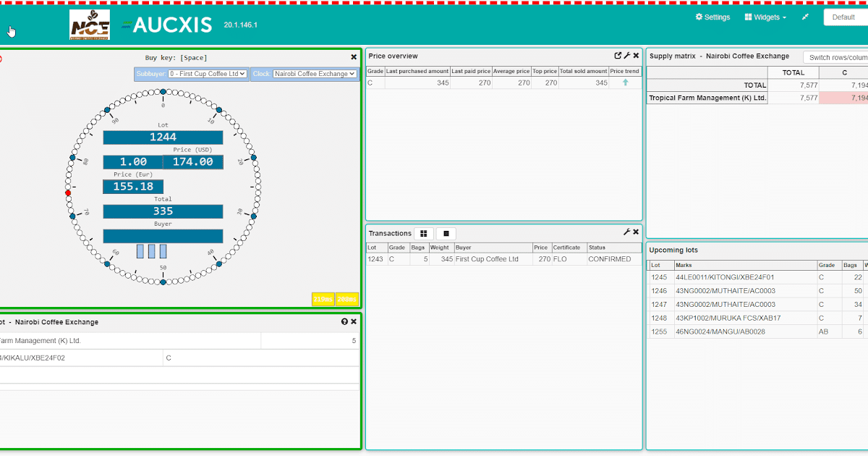Open the Clock selection dropdown
The image size is (868, 456).
315,74
